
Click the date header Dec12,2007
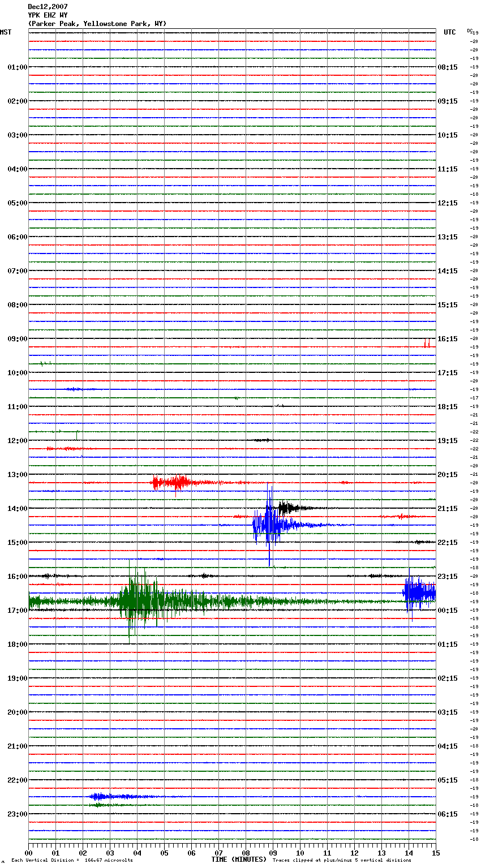(48, 7)
